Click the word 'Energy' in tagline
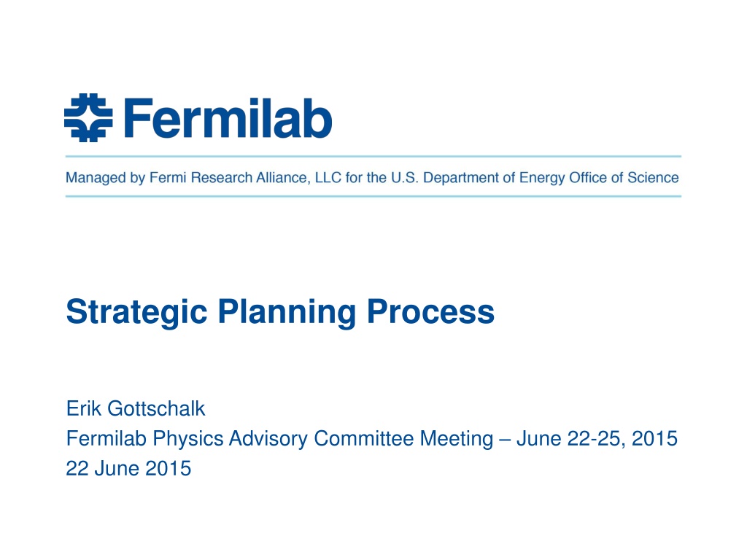Screen dimensions: 747x560 tap(542, 178)
